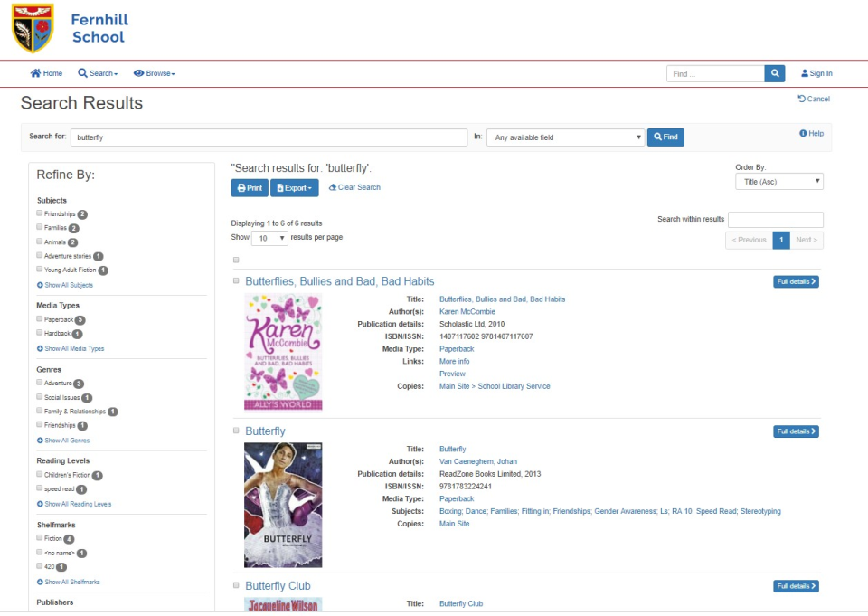Click the Butterfly book cover thumbnail
The height and width of the screenshot is (616, 868).
tap(281, 505)
